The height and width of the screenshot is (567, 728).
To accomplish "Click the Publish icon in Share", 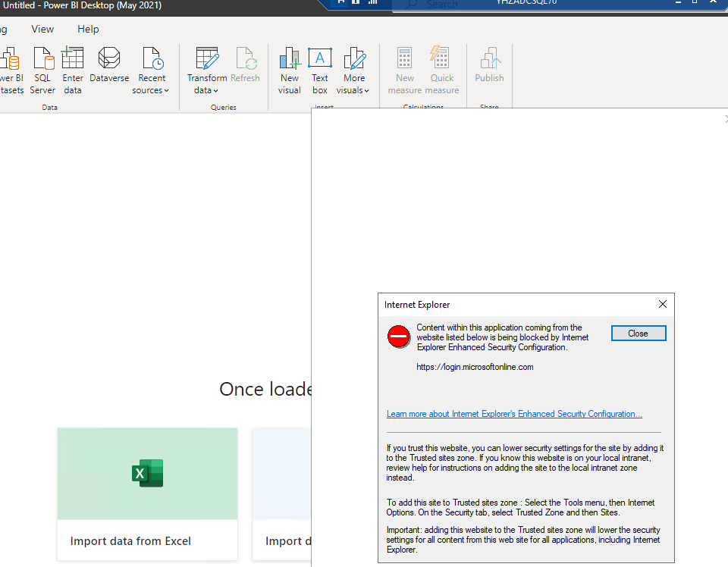I will pos(489,58).
